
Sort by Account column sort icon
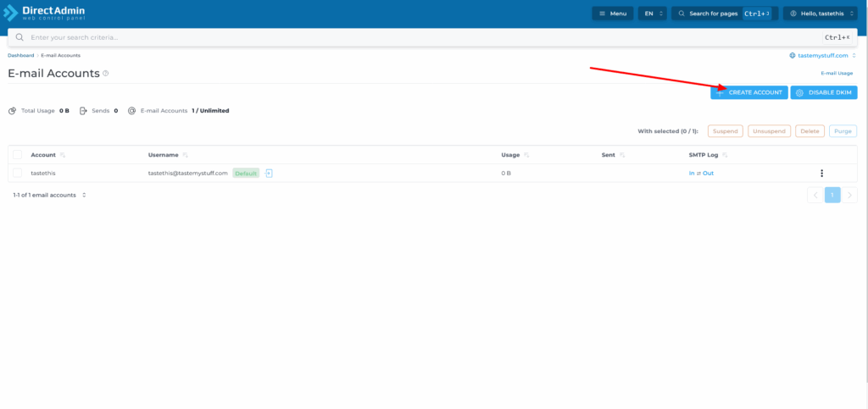tap(63, 156)
